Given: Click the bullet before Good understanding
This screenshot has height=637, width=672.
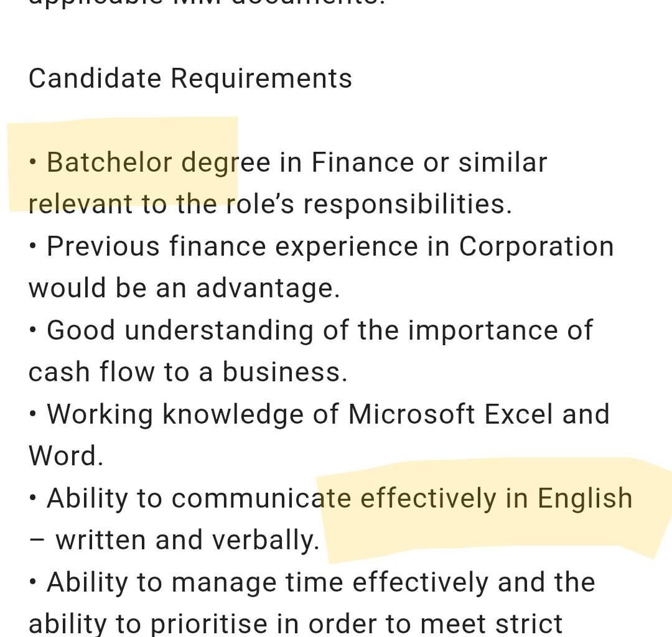Looking at the screenshot, I should point(33,330).
